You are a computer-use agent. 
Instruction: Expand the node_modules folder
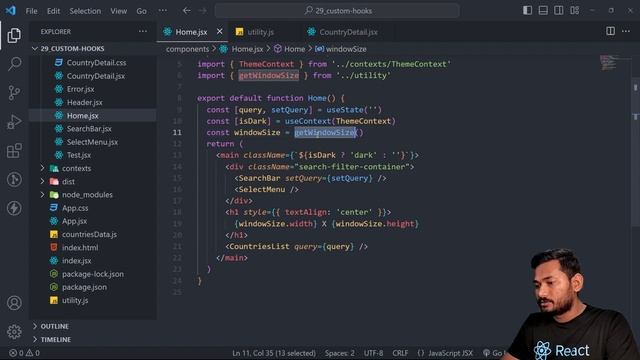tap(87, 195)
